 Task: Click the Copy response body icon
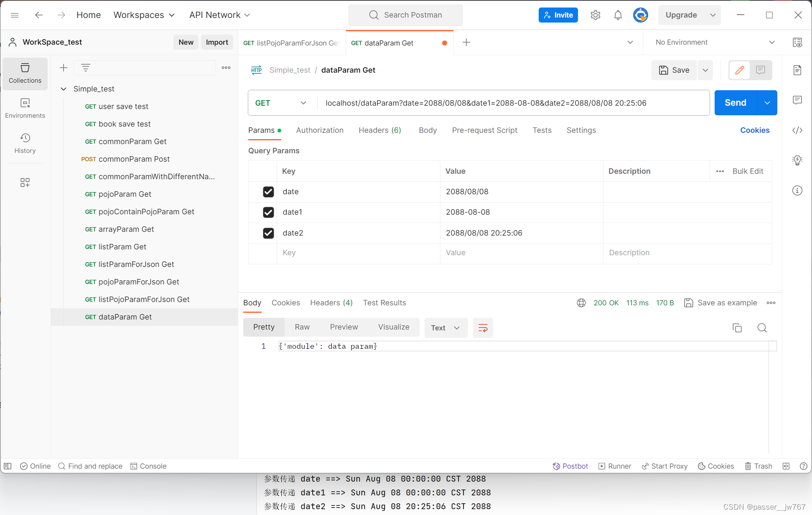(737, 327)
